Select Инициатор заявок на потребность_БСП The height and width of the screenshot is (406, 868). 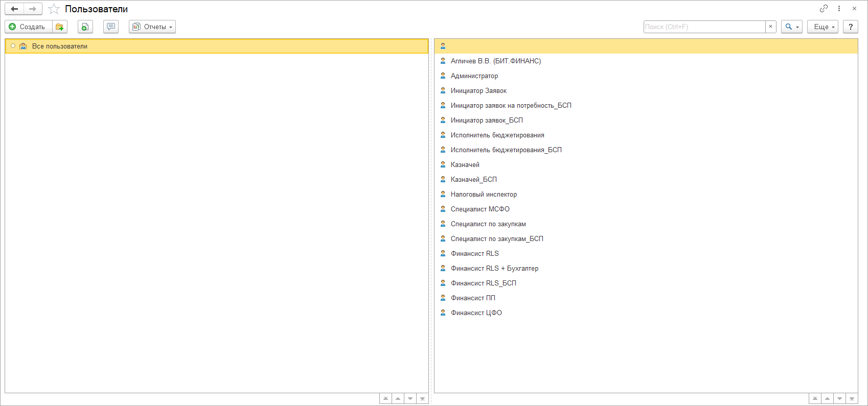pos(646,105)
